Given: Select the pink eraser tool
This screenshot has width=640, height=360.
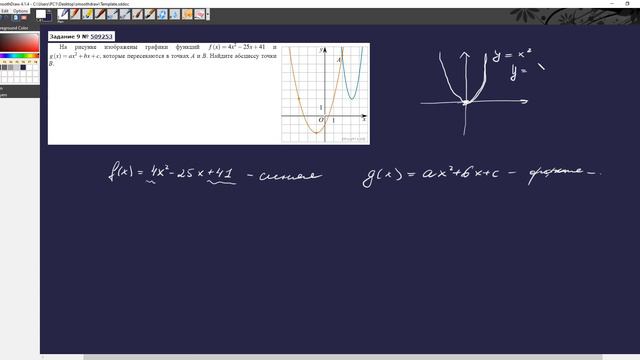Looking at the screenshot, I should [200, 15].
